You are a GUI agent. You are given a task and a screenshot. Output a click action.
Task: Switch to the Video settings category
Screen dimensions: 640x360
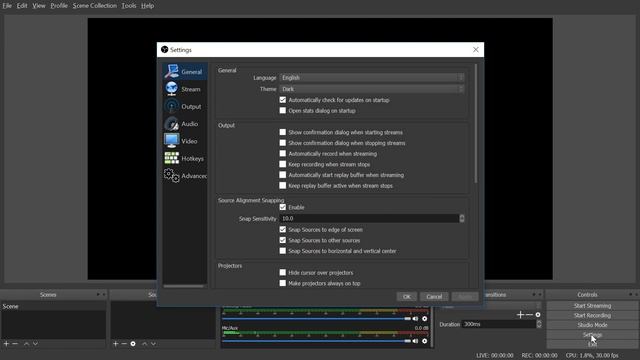tap(185, 141)
